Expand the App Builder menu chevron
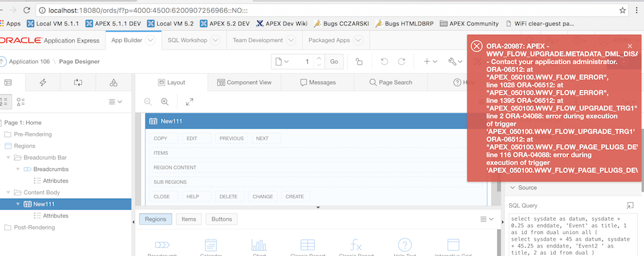This screenshot has height=256, width=644. [x=150, y=41]
